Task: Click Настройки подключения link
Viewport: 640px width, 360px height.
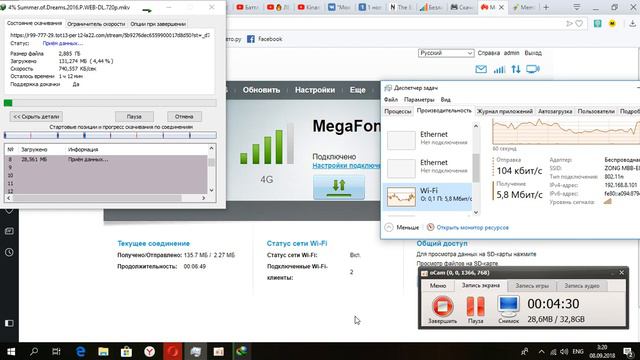Action: tap(346, 165)
